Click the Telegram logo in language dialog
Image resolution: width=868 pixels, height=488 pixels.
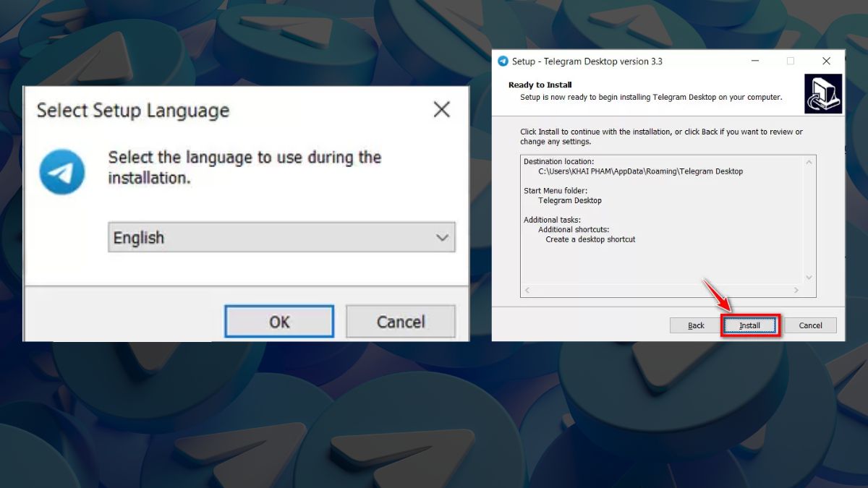pos(62,172)
